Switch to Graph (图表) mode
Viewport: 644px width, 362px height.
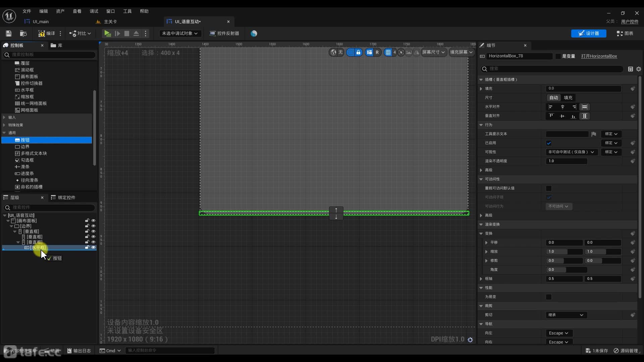pos(625,33)
